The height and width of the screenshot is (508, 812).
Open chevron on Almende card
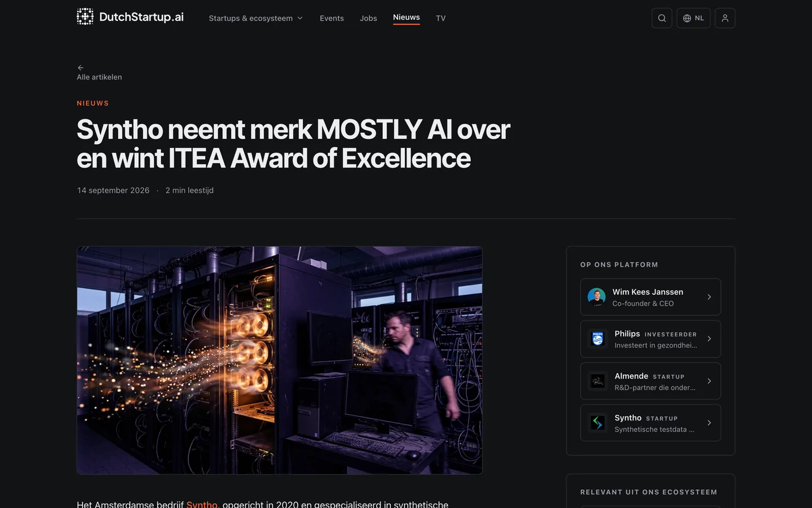(x=709, y=381)
